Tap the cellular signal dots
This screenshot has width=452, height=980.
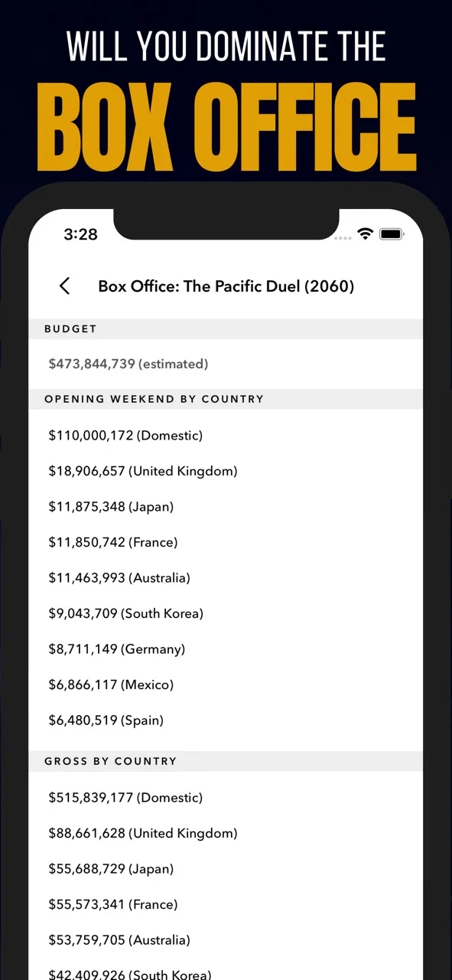343,237
